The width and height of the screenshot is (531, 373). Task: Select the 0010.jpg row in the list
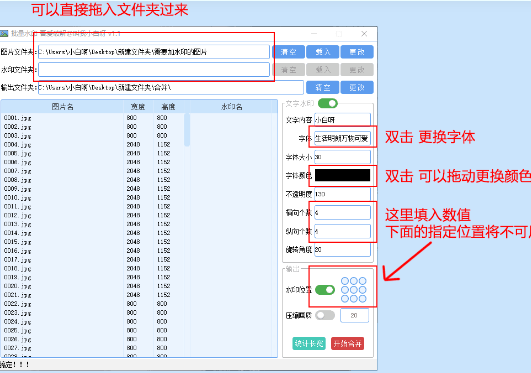[x=93, y=198]
